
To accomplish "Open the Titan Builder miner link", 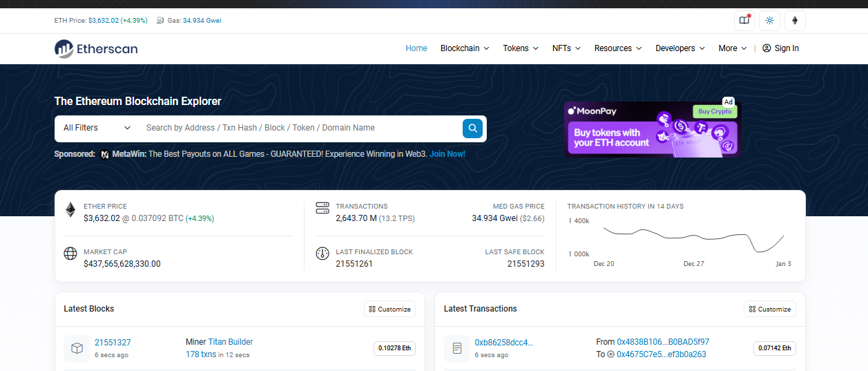I will click(x=231, y=342).
